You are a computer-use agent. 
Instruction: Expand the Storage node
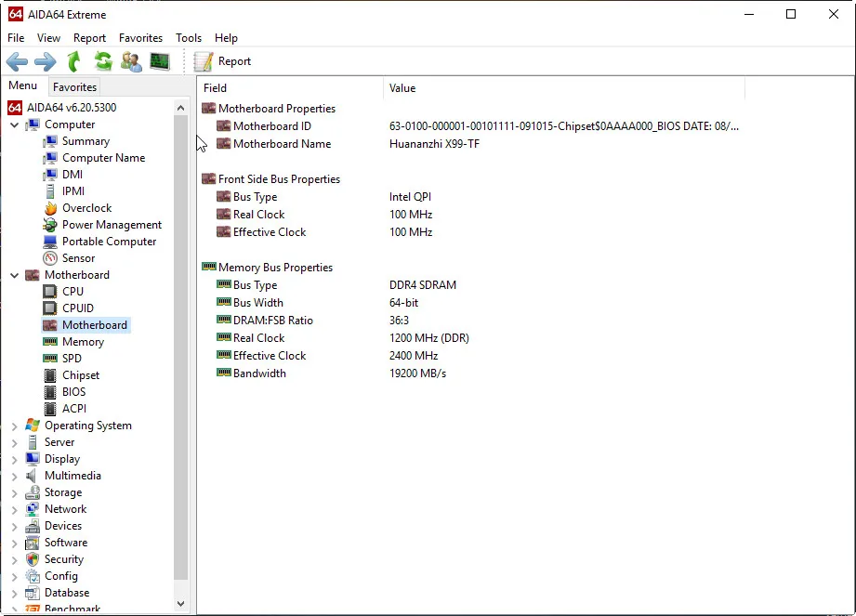pos(15,493)
